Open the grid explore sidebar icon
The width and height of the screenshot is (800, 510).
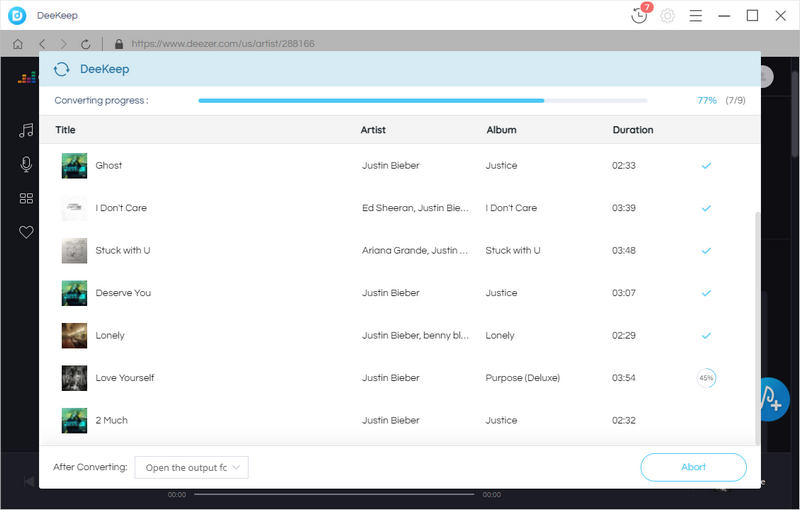click(x=26, y=198)
